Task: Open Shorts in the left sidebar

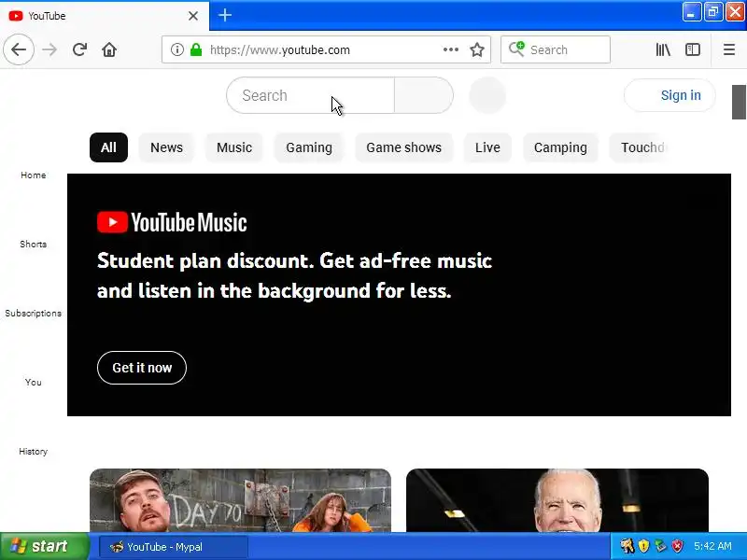Action: click(34, 245)
